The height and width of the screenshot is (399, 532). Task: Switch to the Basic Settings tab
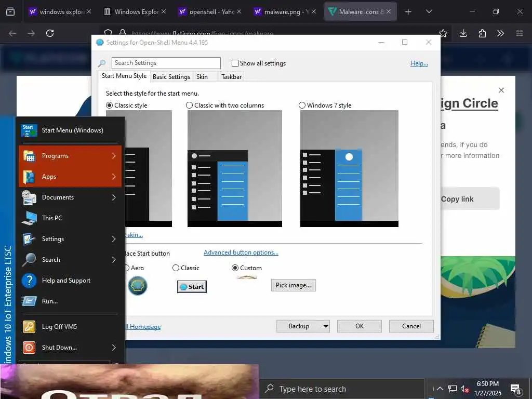click(171, 77)
